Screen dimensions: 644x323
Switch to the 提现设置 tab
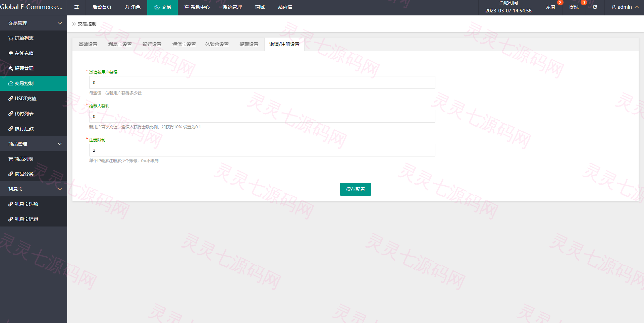tap(249, 44)
